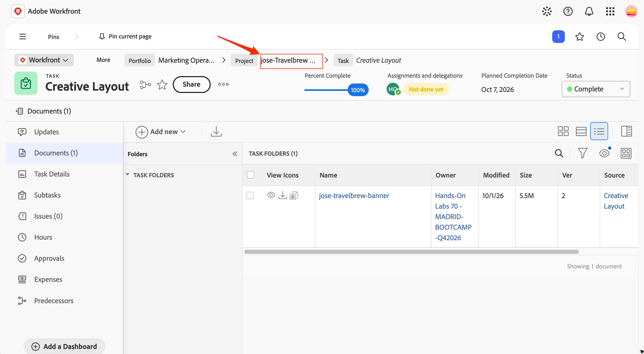Open jose-travelbrew-banner document link

tap(354, 196)
